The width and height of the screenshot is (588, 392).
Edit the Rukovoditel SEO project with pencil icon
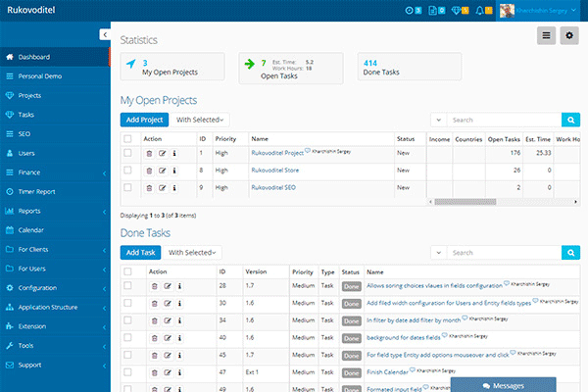[x=163, y=186]
